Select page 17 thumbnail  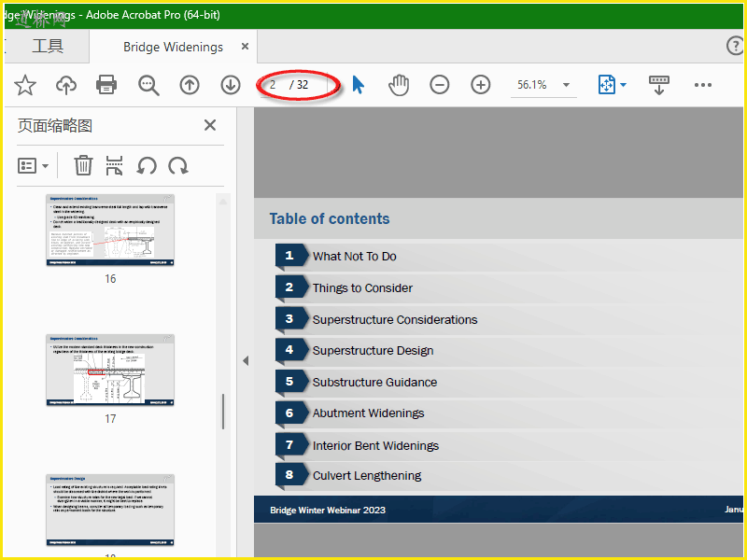pyautogui.click(x=110, y=370)
